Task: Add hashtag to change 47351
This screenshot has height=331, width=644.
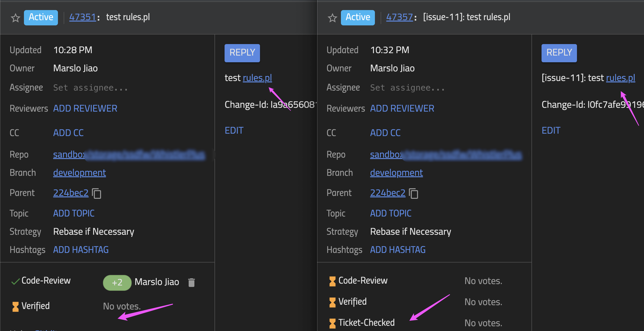Action: pos(81,250)
